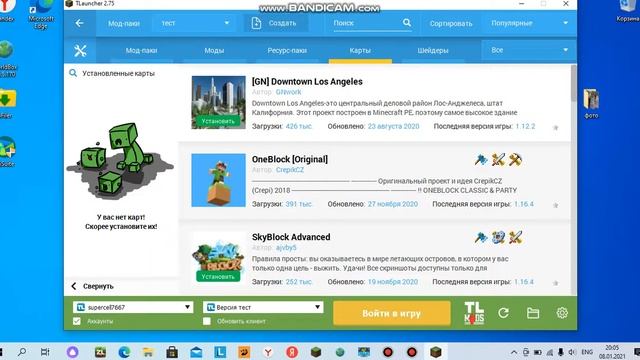
Task: Click the middle category icon on SkyBlock Advanced
Action: [x=498, y=237]
